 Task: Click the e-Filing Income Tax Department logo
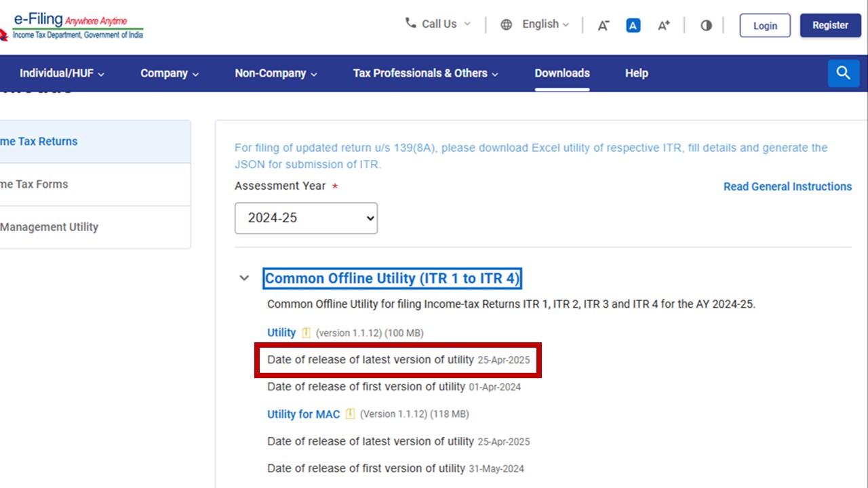[71, 26]
